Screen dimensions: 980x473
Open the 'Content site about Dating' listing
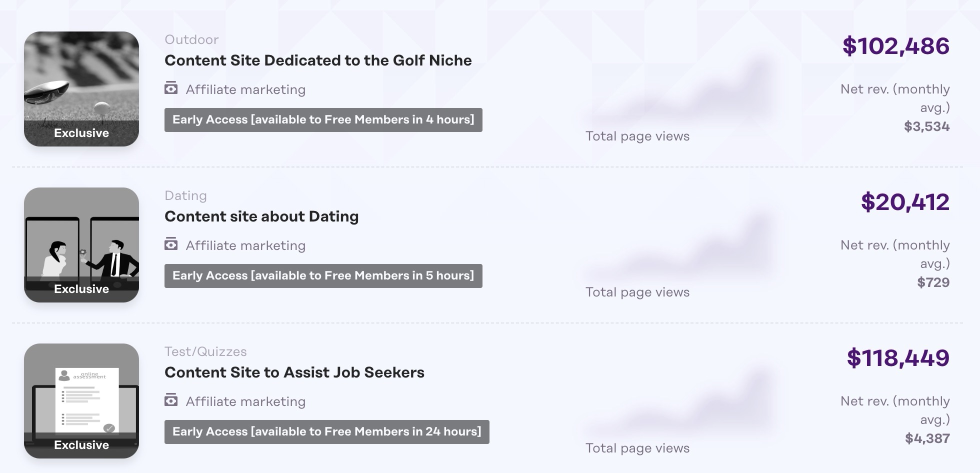(261, 216)
